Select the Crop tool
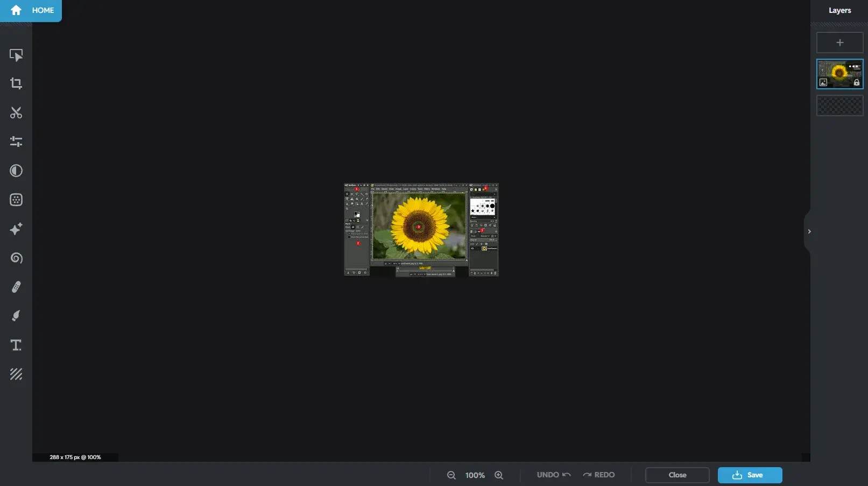Image resolution: width=868 pixels, height=486 pixels. [x=16, y=83]
